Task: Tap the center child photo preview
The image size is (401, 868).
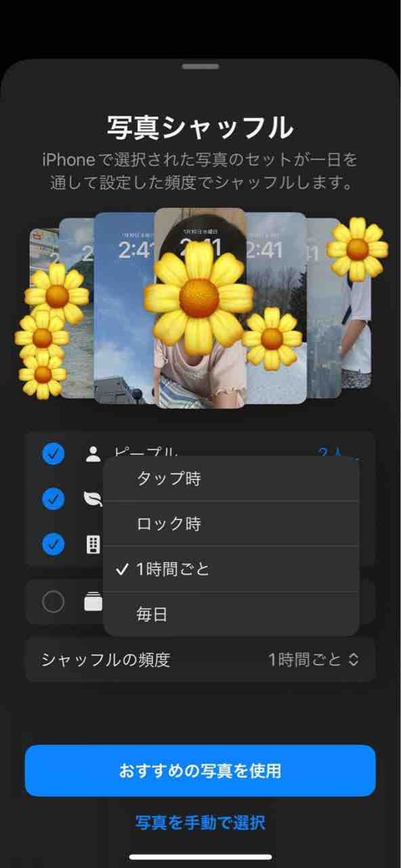Action: click(200, 308)
